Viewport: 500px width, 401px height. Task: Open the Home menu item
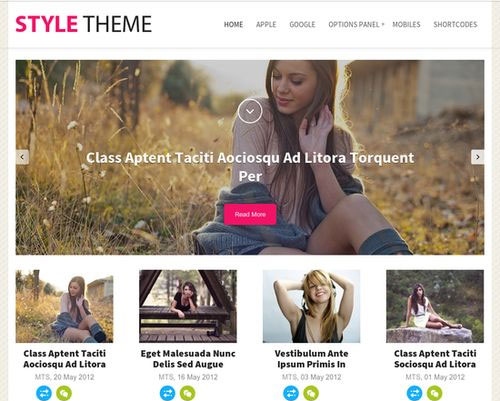(233, 24)
